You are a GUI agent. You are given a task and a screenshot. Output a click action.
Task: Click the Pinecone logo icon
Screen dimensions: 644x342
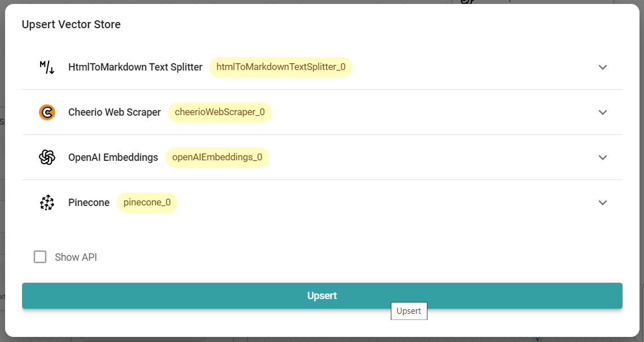coord(47,203)
